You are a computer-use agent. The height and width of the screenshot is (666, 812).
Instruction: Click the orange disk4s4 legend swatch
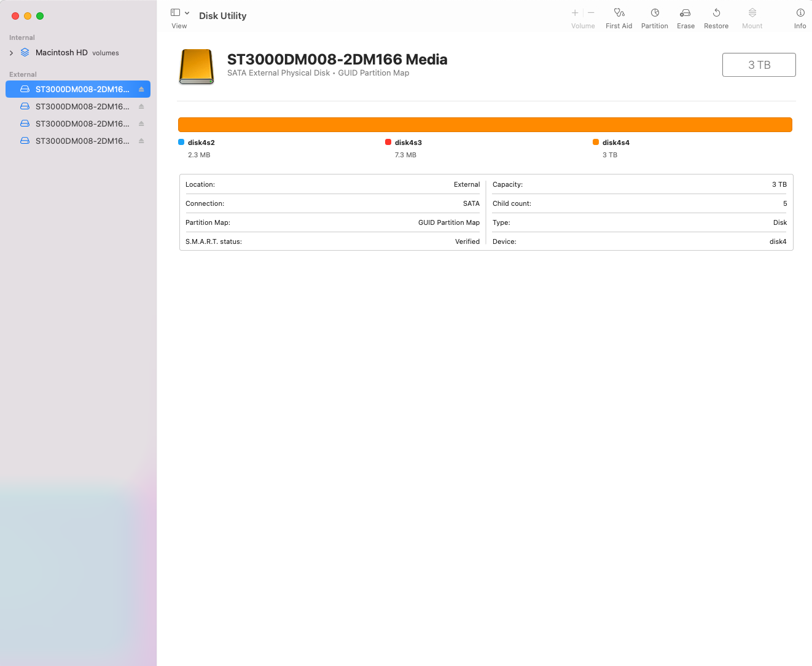(x=596, y=142)
